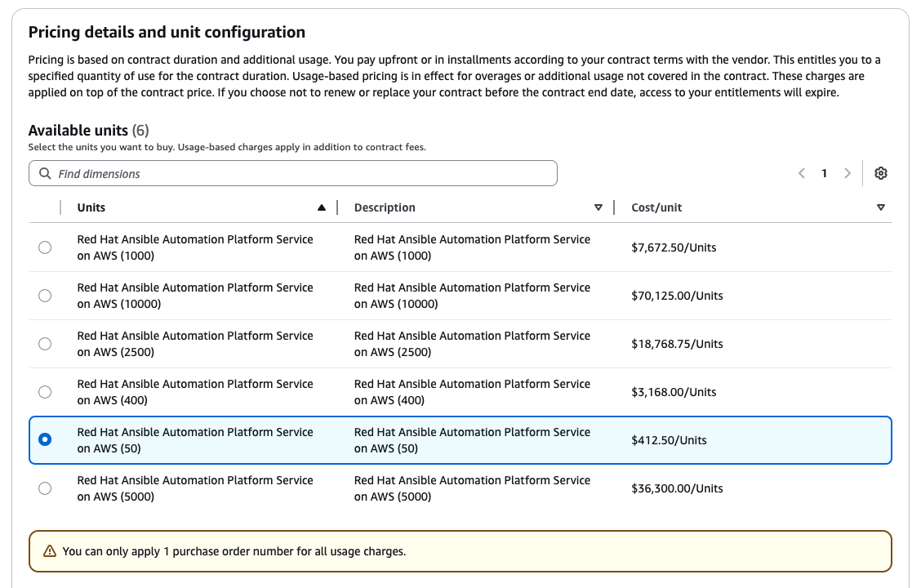Open table preferences gear icon
The height and width of the screenshot is (588, 921).
(880, 173)
